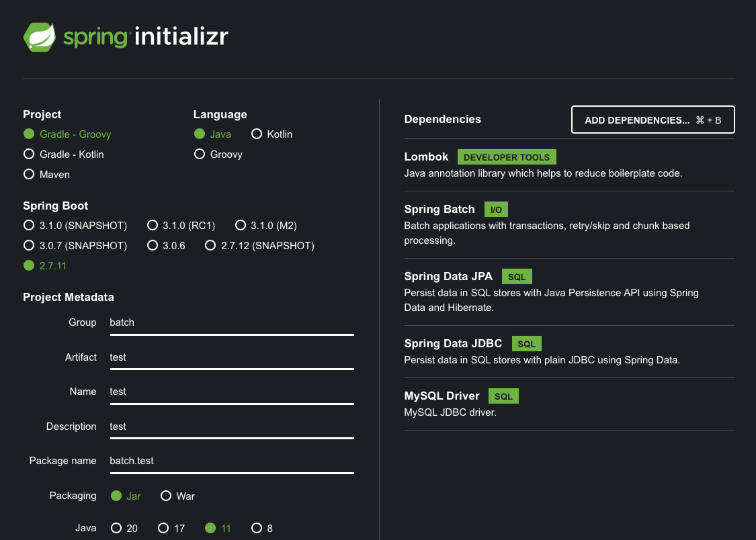Set packaging to Jar
The height and width of the screenshot is (540, 756).
click(126, 496)
